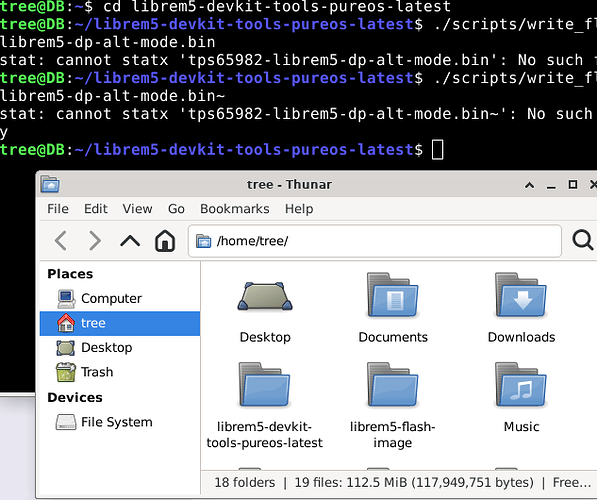
Task: Click the /home/tree/ location path field
Action: point(375,241)
